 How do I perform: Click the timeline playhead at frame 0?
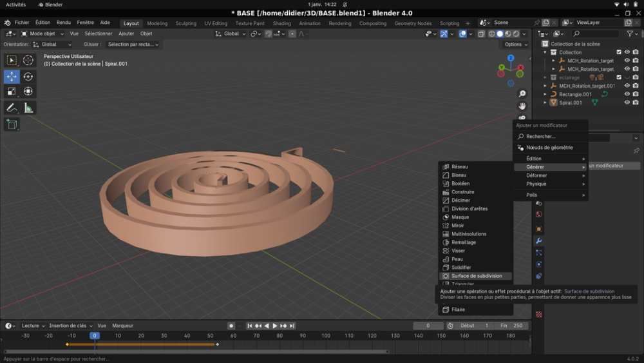[x=95, y=336]
